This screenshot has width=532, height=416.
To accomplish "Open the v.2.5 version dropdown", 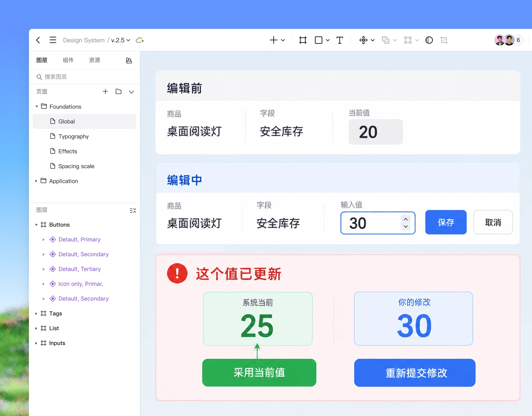I will (121, 40).
